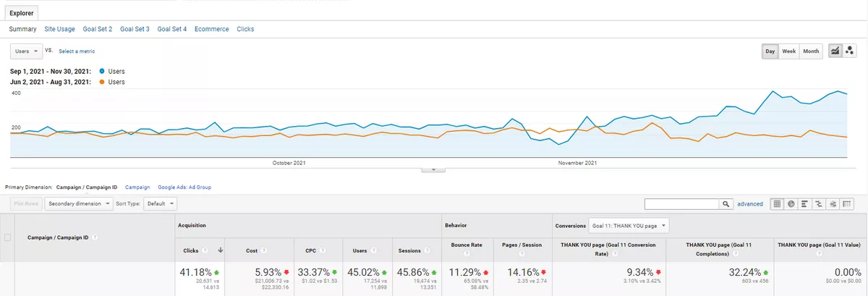This screenshot has height=296, width=868.
Task: Select the Performance bar view icon
Action: [805, 204]
